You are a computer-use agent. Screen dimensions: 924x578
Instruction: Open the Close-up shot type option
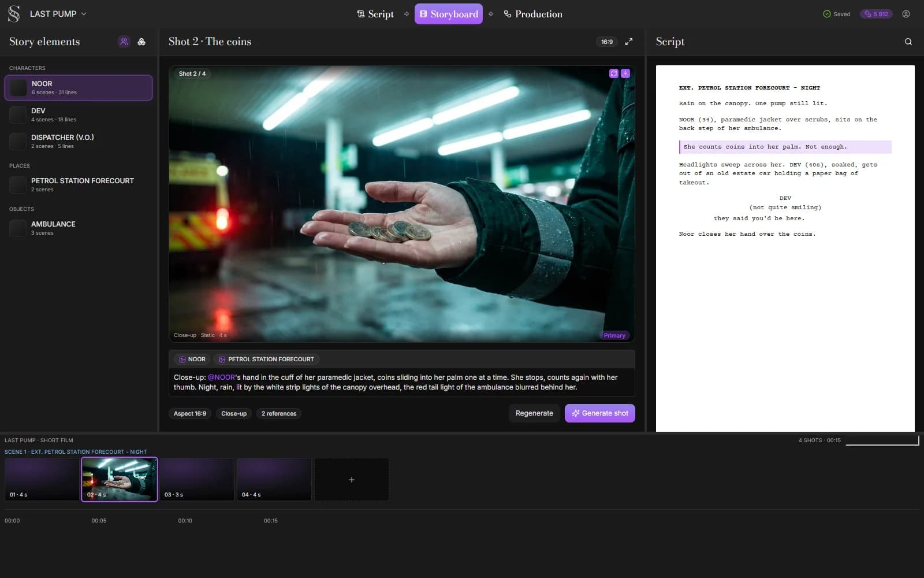[234, 413]
